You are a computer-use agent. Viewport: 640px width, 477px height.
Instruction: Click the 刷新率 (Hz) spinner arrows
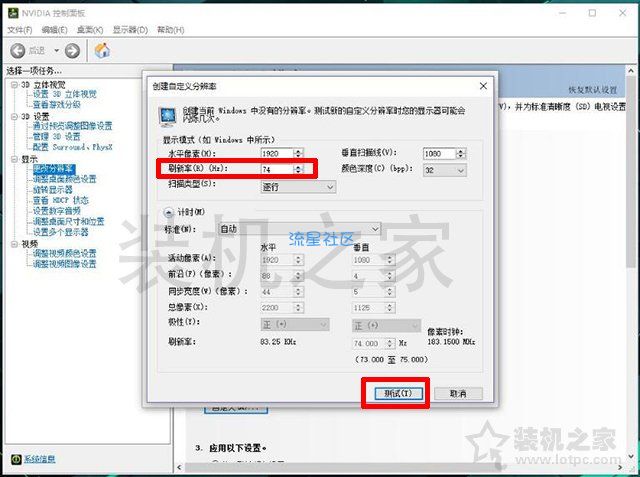pos(299,169)
